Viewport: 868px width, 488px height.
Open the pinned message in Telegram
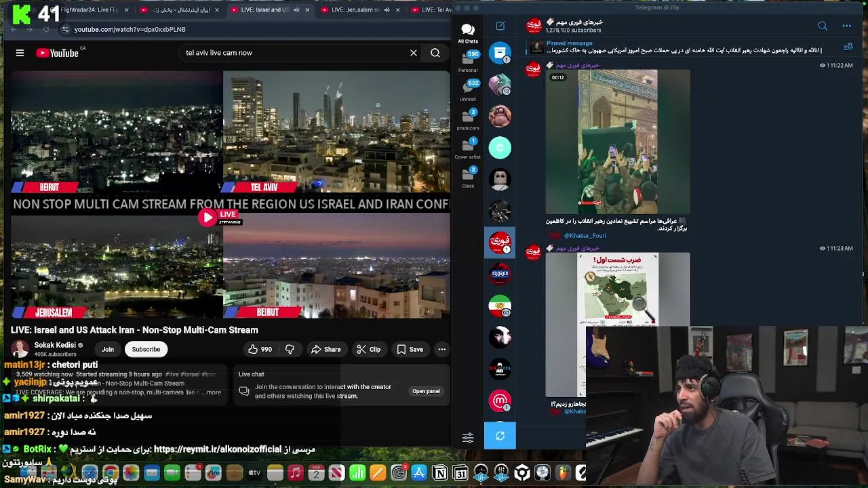pyautogui.click(x=678, y=47)
